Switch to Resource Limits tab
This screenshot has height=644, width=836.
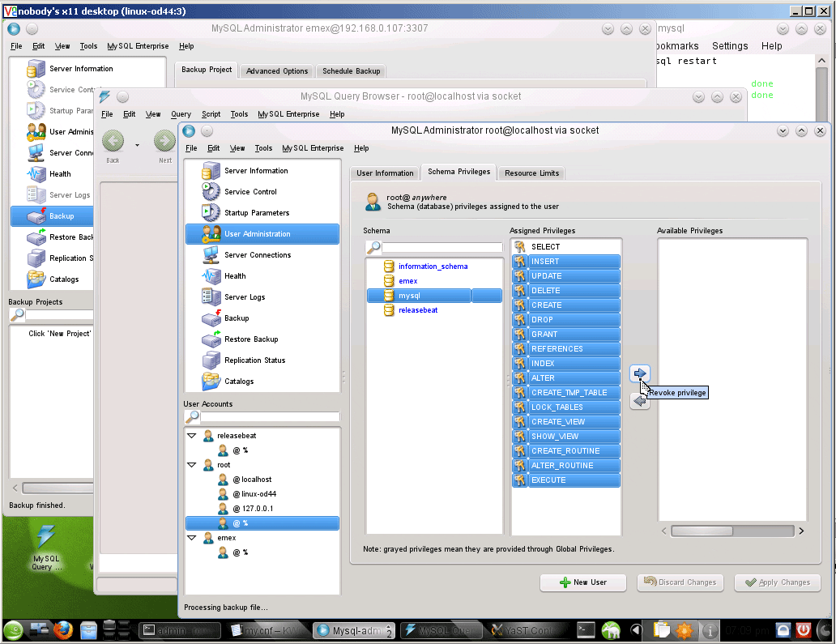point(531,173)
